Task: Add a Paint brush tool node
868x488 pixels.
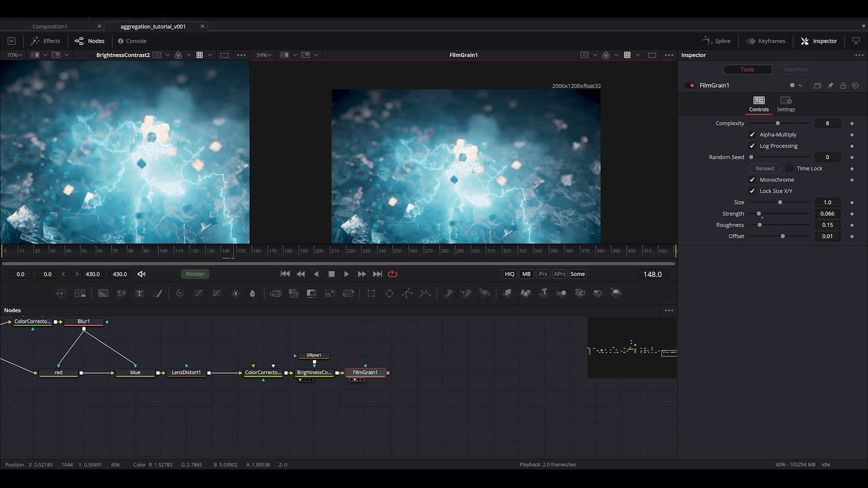Action: (x=157, y=293)
